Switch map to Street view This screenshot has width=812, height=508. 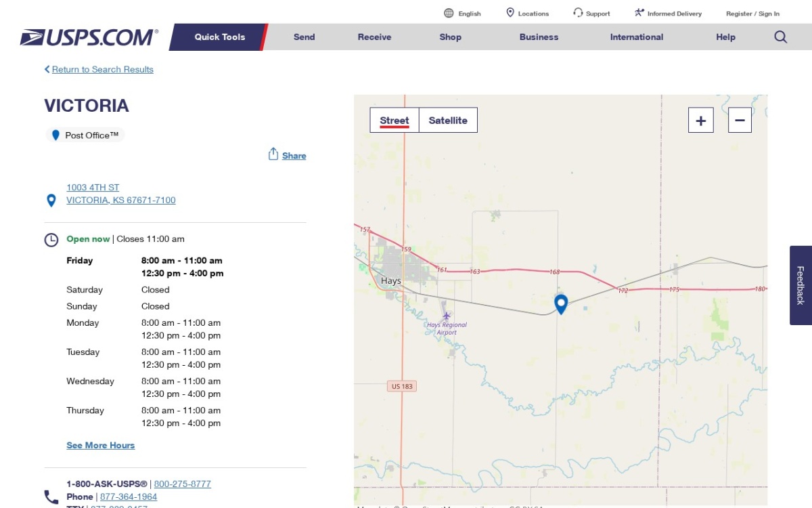point(394,120)
